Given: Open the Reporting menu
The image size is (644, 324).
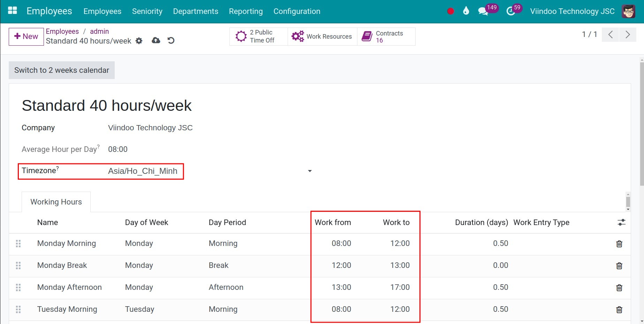Looking at the screenshot, I should click(x=246, y=11).
